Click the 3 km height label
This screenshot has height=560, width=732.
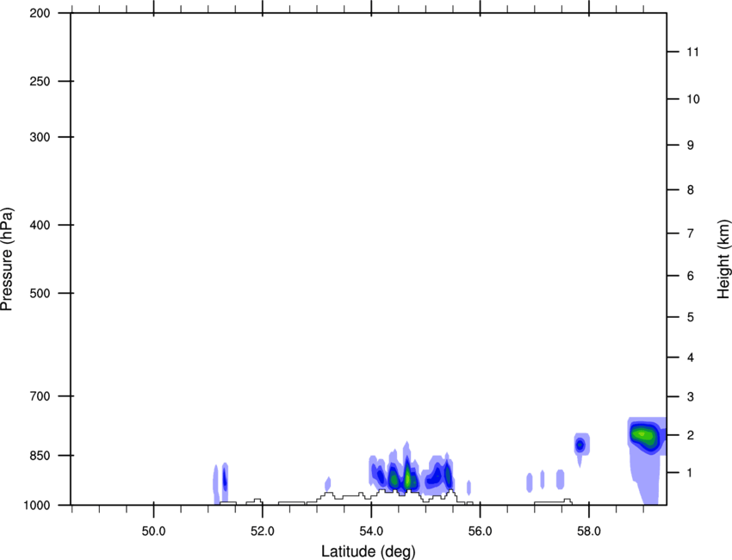(691, 396)
